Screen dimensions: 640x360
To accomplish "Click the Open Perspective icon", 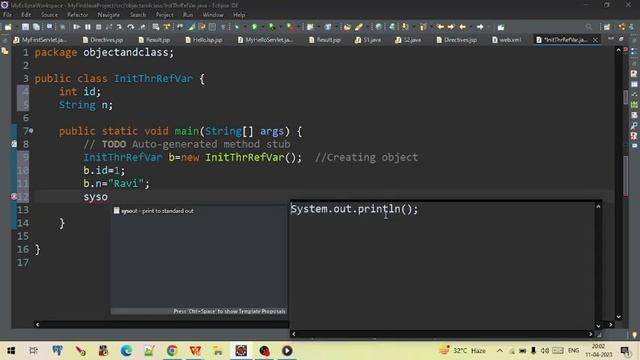I will 607,27.
